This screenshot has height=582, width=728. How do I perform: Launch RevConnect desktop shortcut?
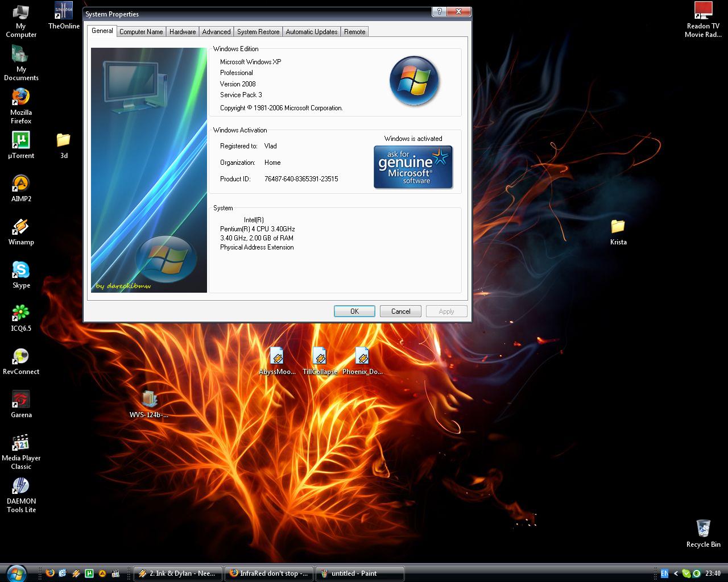pos(21,361)
